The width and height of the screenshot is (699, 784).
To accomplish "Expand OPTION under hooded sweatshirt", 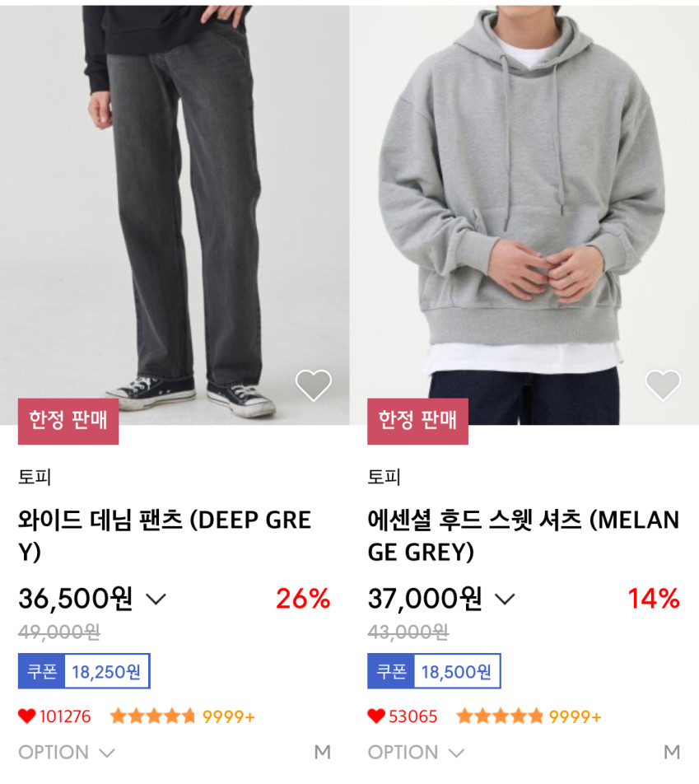I will [417, 752].
